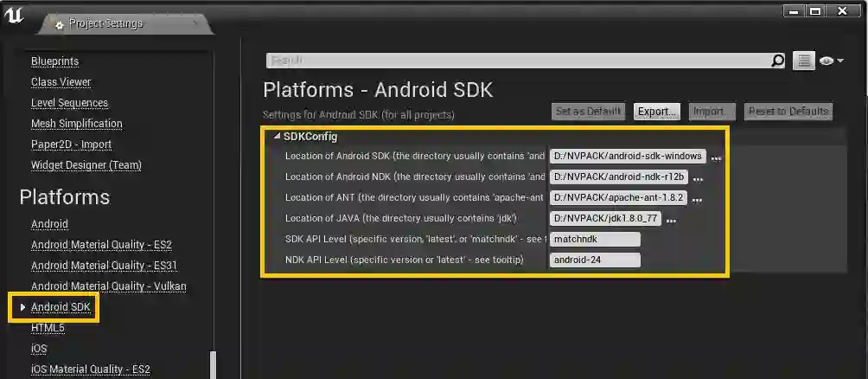Click the Export... button
The height and width of the screenshot is (379, 868).
coord(657,111)
